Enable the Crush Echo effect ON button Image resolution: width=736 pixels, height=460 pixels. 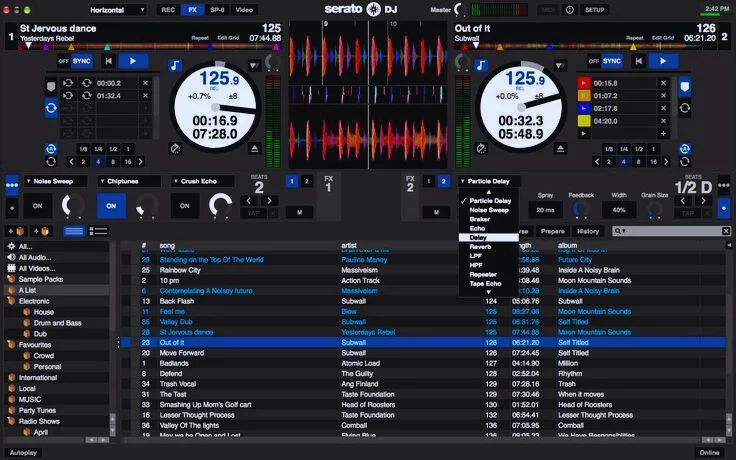185,206
